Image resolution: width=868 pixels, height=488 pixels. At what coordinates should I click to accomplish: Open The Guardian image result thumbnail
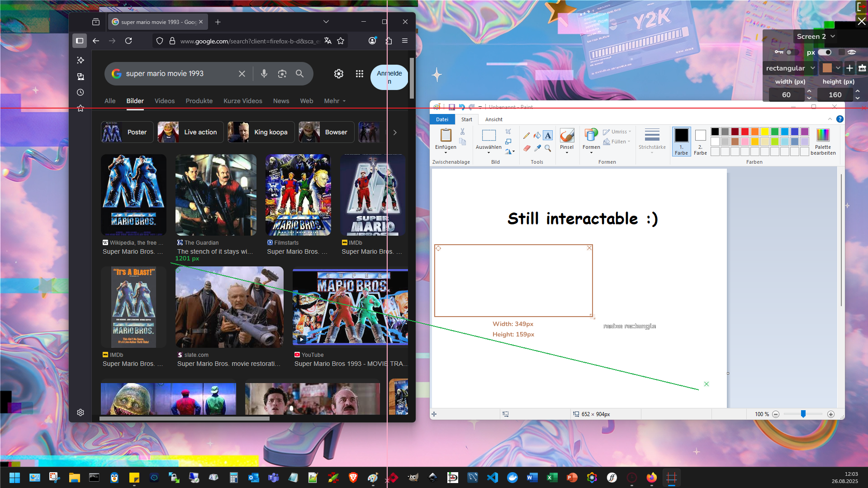pyautogui.click(x=216, y=195)
